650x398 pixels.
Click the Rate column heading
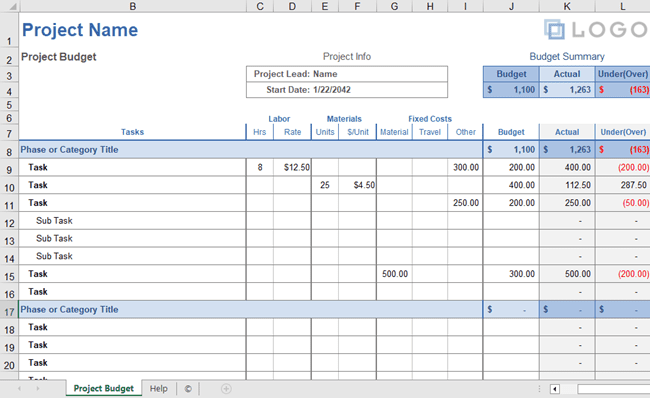292,132
